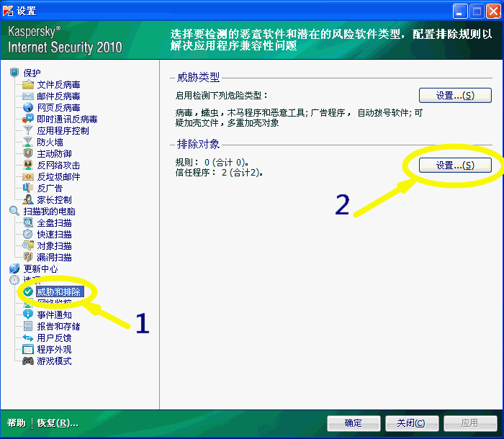Click the 防火墙 icon
504x439 pixels.
tap(28, 142)
